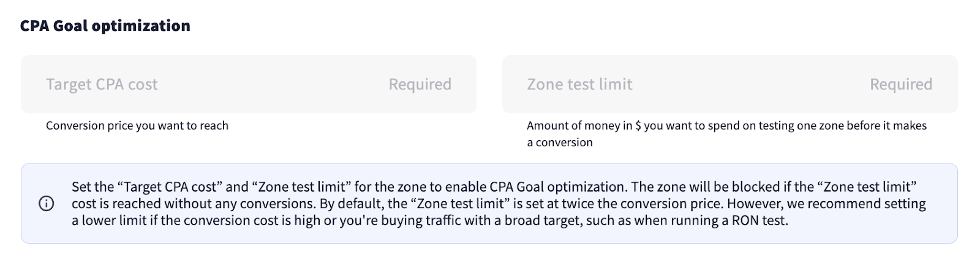Screen dimensions: 980x265
Task: Click the info circle icon in the banner
Action: pyautogui.click(x=46, y=204)
